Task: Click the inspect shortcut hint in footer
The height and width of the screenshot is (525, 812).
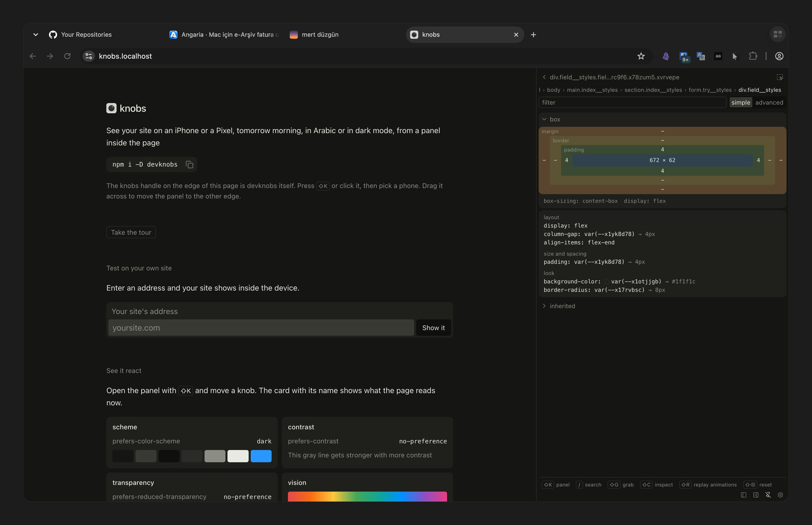Action: coord(657,485)
